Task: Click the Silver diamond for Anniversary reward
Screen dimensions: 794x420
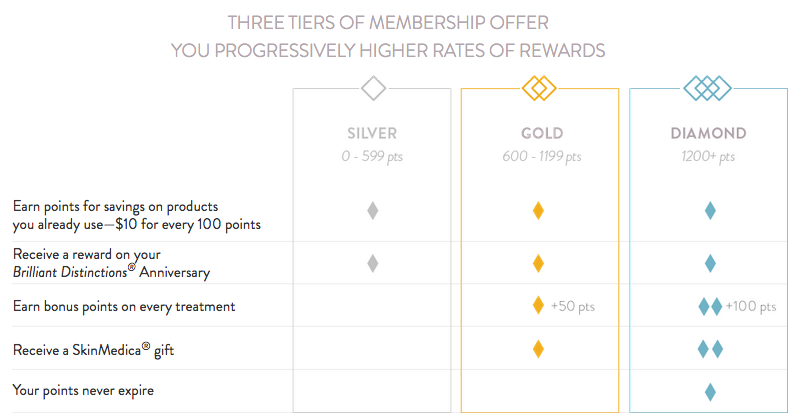Action: click(x=373, y=264)
